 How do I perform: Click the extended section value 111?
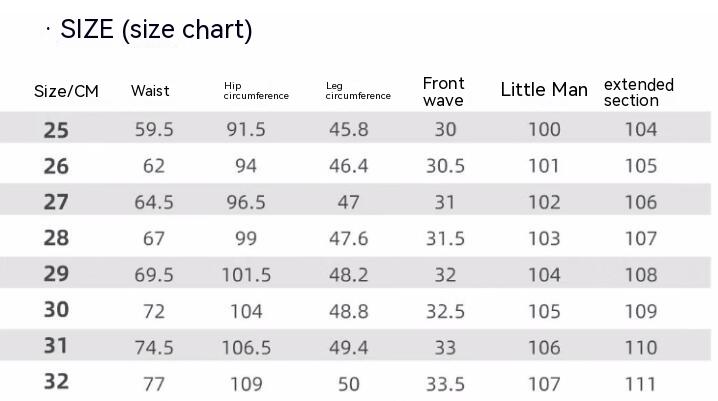click(641, 384)
